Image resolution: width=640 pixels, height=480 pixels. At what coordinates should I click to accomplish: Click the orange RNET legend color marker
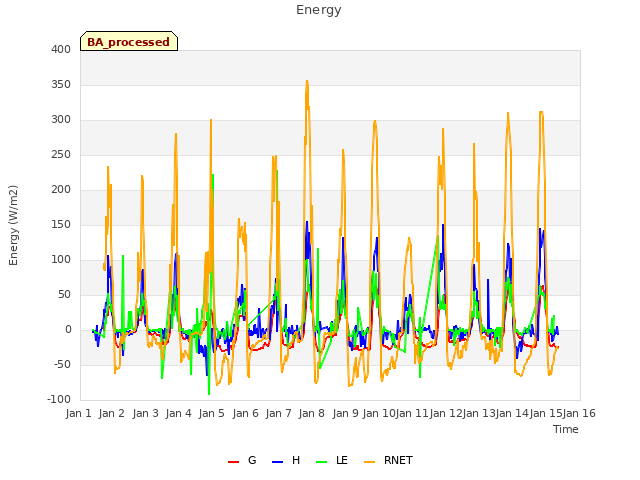pos(369,462)
